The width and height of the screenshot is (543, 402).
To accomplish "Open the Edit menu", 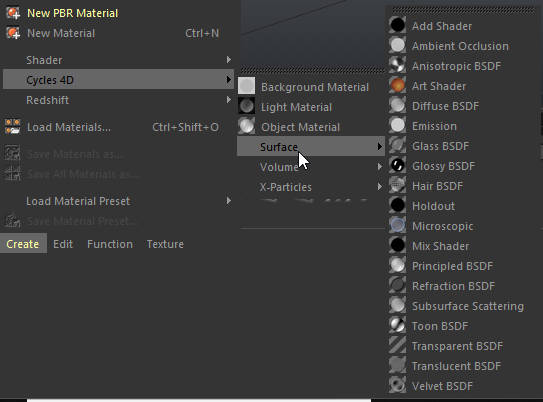I will tap(63, 244).
